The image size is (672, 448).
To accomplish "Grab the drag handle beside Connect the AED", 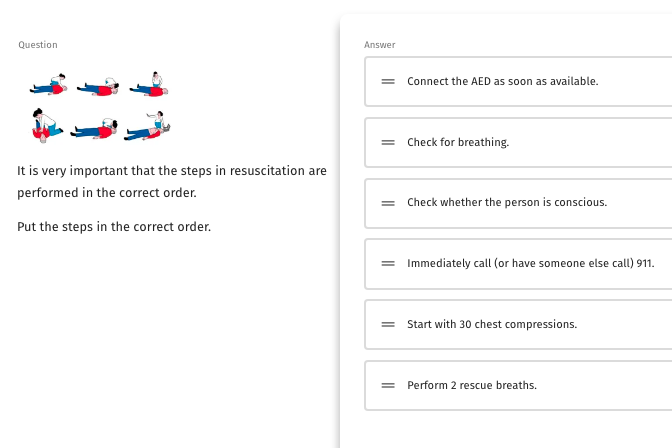I will click(388, 81).
